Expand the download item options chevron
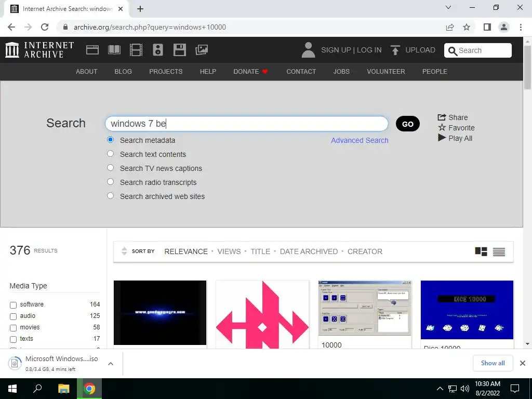Viewport: 532px width, 399px height. coord(111,363)
